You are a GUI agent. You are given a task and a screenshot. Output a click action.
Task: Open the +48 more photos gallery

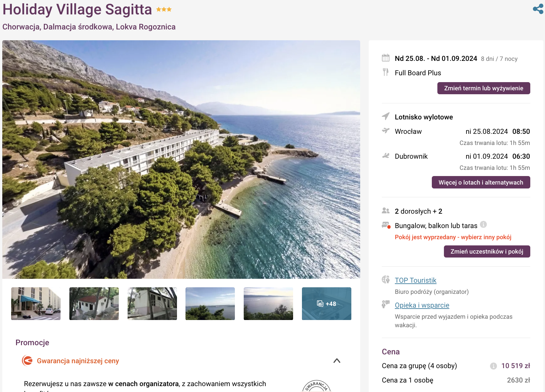(326, 304)
